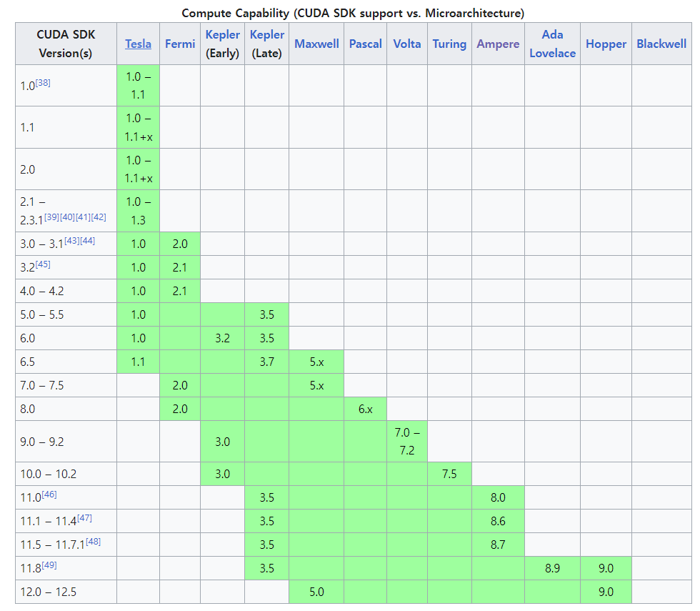Viewport: 700px width, 611px height.
Task: Select the '6.5' SDK version row label
Action: tap(28, 362)
